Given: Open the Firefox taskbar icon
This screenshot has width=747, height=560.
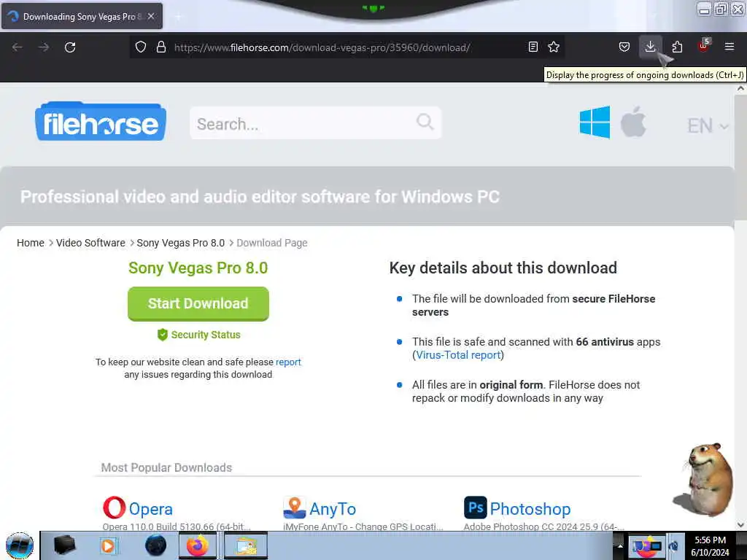Looking at the screenshot, I should (x=198, y=545).
